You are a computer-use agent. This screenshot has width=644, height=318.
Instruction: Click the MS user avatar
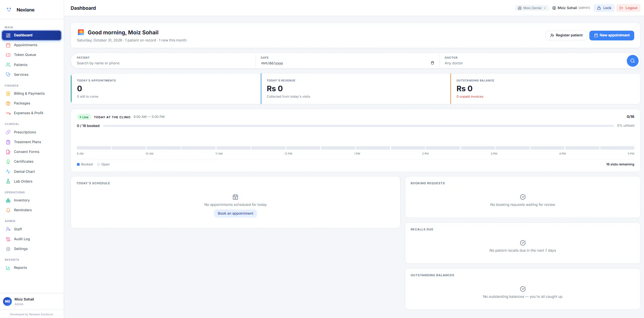7,301
